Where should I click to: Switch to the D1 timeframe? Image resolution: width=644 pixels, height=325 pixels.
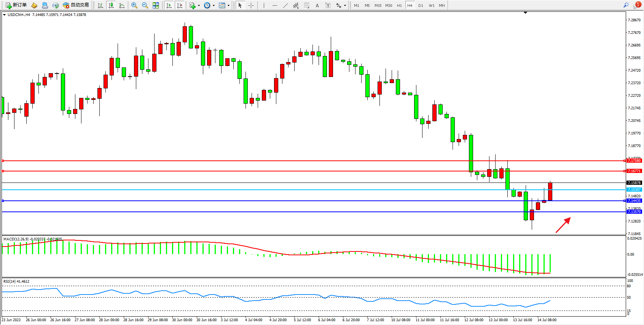click(421, 5)
